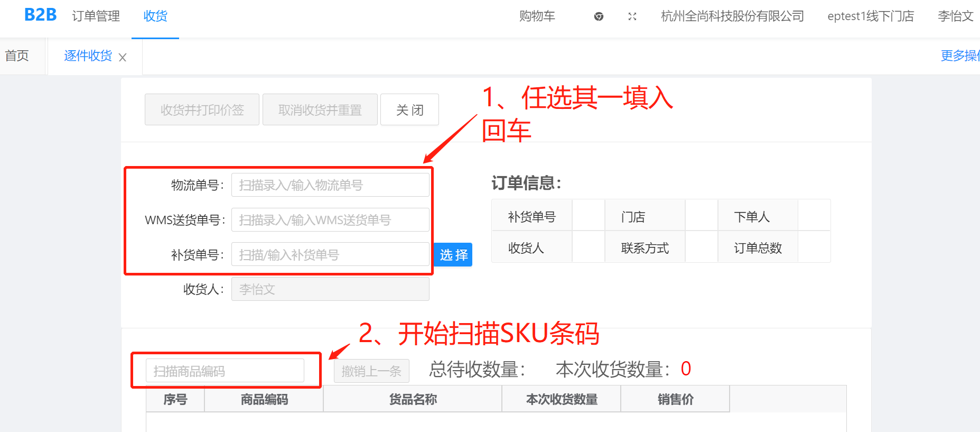This screenshot has height=432, width=980.
Task: Open the 李怡文 user menu
Action: 956,16
